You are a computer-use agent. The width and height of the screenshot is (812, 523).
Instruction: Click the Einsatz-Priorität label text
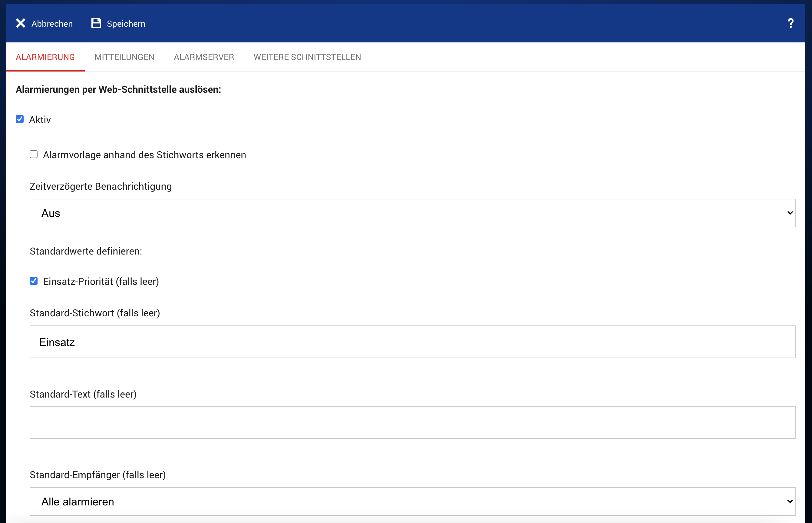tap(101, 281)
